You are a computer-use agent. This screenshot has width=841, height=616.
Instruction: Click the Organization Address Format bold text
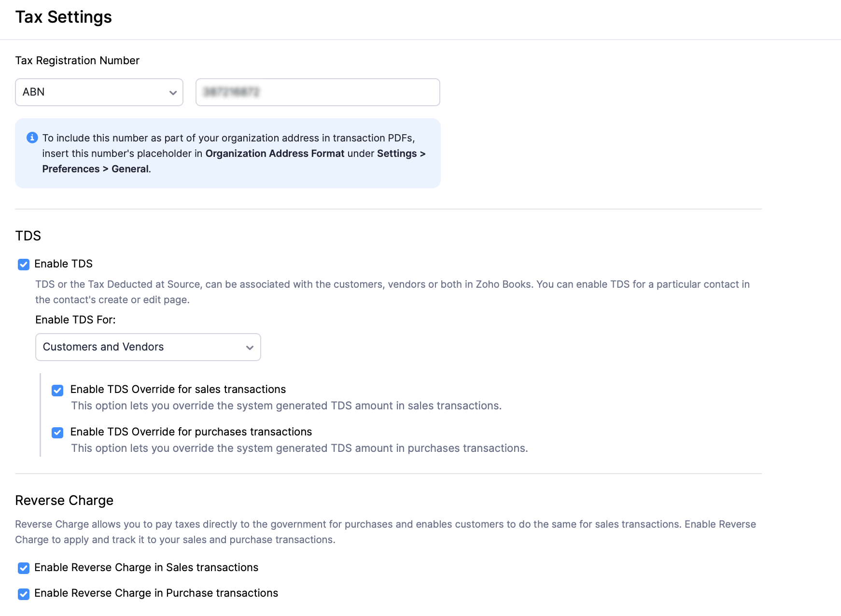pos(275,154)
